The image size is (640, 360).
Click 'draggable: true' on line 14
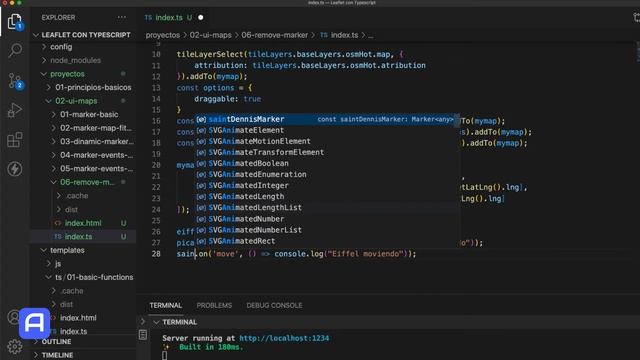click(x=227, y=99)
